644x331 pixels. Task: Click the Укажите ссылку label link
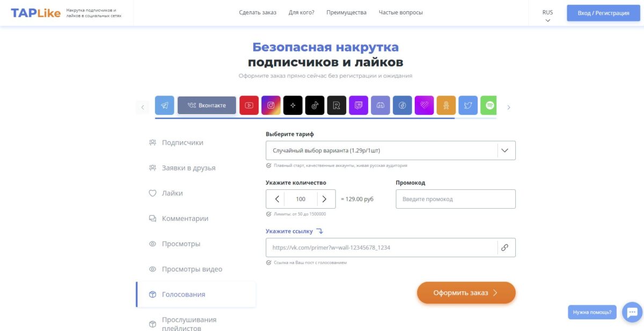pos(289,231)
